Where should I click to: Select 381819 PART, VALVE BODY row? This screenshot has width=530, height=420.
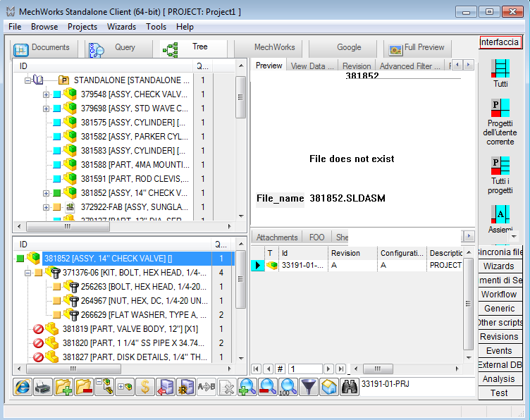130,329
